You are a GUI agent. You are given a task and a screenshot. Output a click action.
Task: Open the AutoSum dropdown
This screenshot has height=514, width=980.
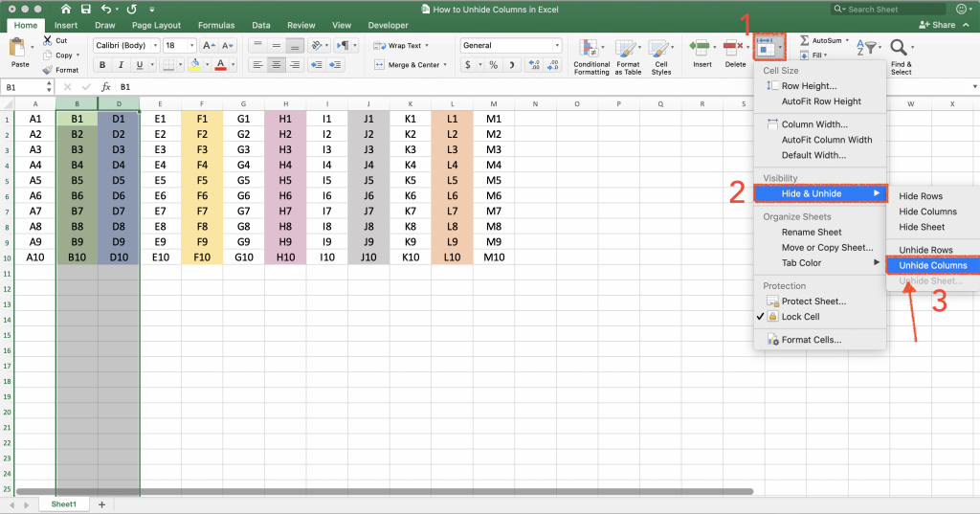point(847,40)
